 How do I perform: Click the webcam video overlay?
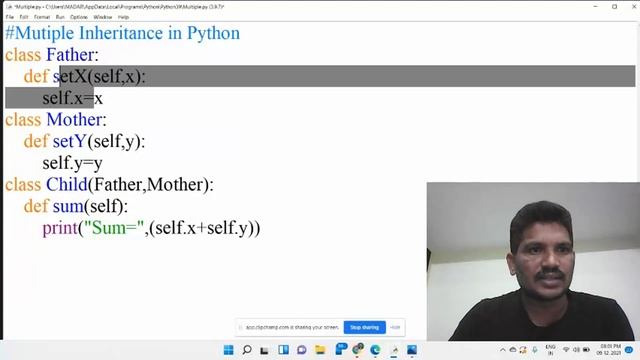[x=533, y=261]
